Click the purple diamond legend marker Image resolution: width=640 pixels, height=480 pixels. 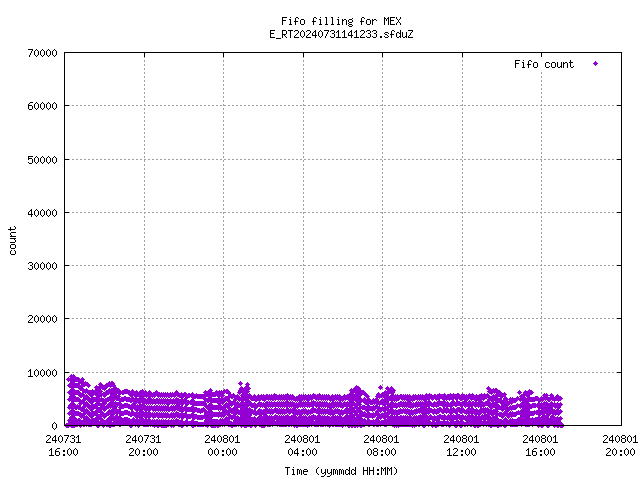pos(596,64)
